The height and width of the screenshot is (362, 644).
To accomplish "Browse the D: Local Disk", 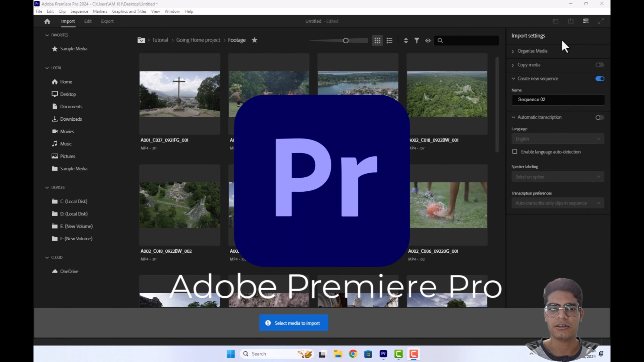I will coord(70,214).
